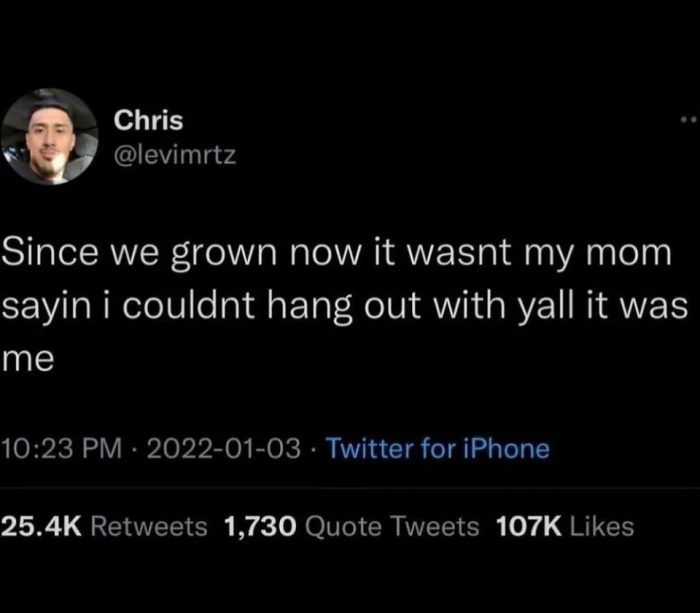Screen dimensions: 700x613
Task: Click the 1,730 quote count number
Action: pyautogui.click(x=259, y=526)
